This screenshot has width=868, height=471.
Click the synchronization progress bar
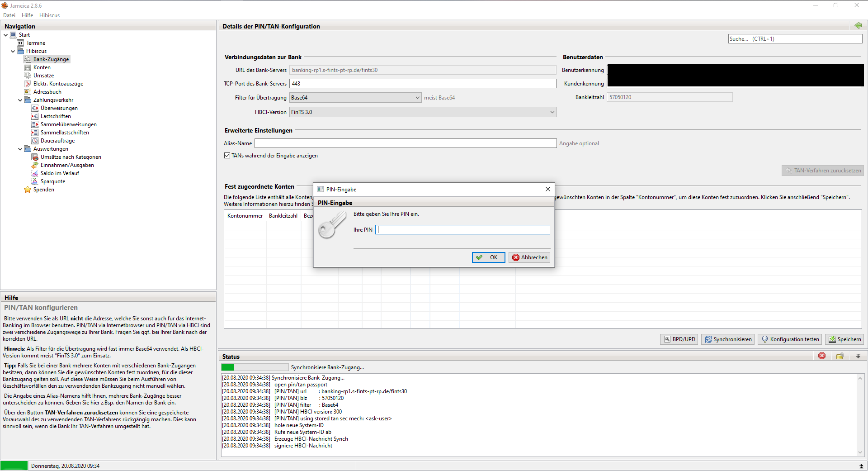pyautogui.click(x=255, y=367)
